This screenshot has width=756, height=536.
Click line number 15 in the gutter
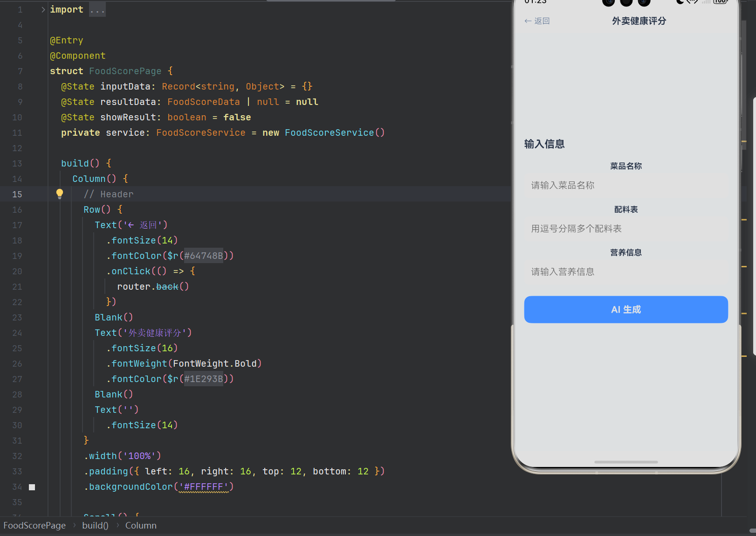(17, 194)
